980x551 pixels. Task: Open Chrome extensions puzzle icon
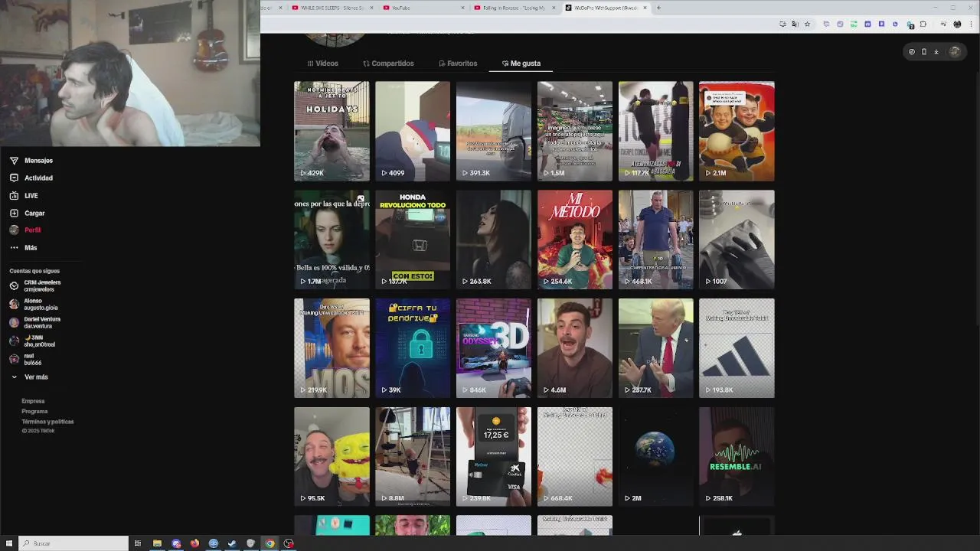click(923, 24)
